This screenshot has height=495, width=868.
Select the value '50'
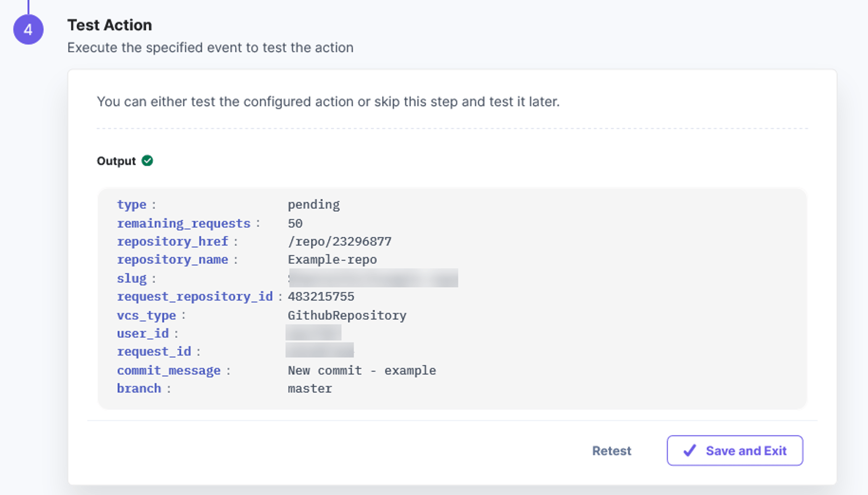pos(295,224)
